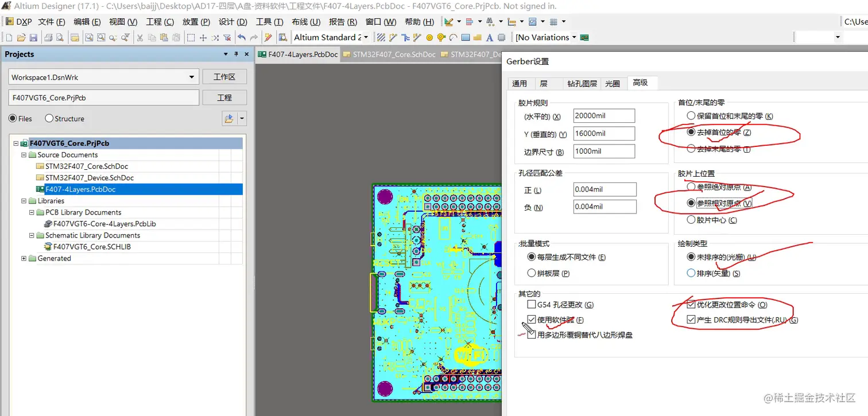The height and width of the screenshot is (416, 868).
Task: Select 去掉末尾的零 radio option
Action: [x=691, y=149]
